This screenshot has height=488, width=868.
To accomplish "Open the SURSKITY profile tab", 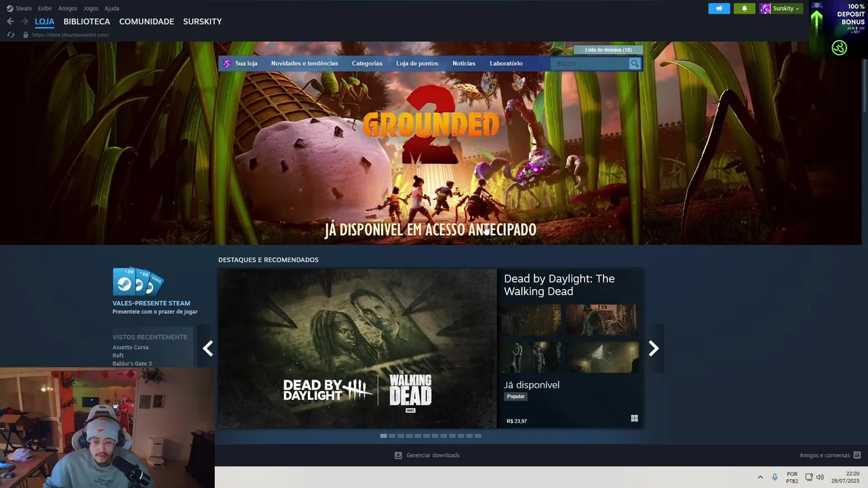I will pyautogui.click(x=202, y=22).
